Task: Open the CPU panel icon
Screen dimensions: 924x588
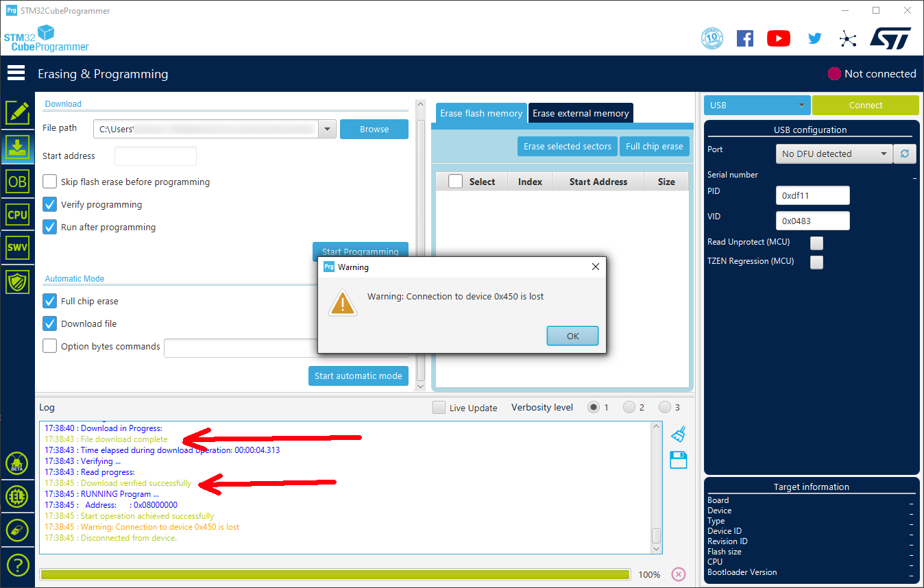Action: [17, 215]
